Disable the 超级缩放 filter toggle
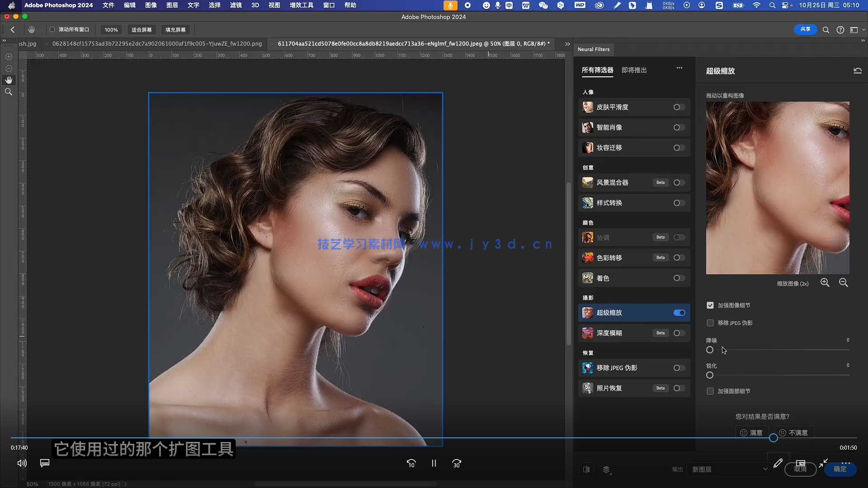 (679, 313)
